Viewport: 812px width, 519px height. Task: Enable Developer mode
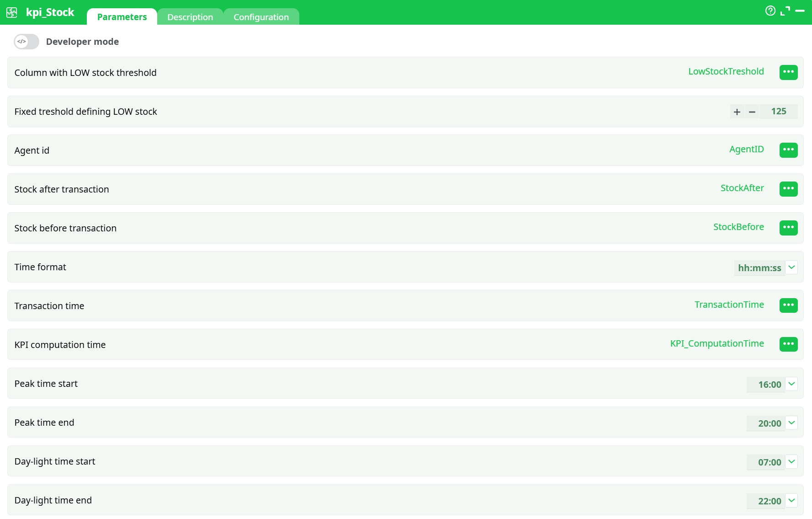pos(26,42)
